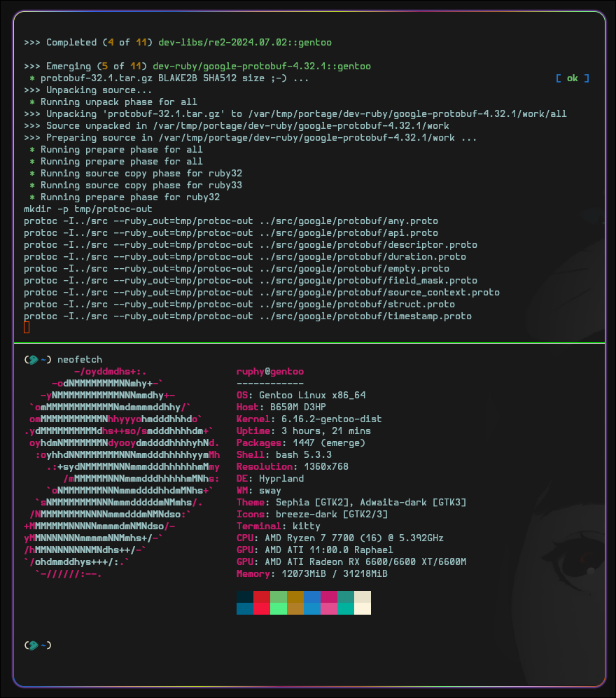The image size is (616, 698).
Task: Click the prompt icon beside the neofetch command
Action: coord(34,360)
